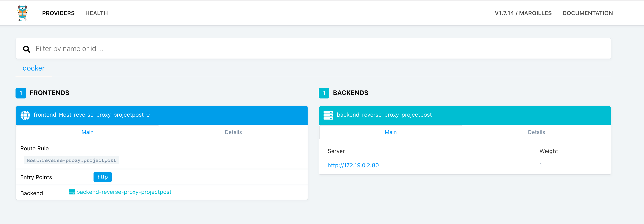The height and width of the screenshot is (224, 644).
Task: Open the Health page
Action: (96, 13)
